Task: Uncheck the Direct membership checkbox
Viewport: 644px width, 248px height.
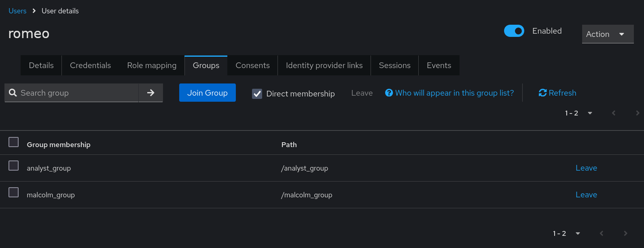Action: pyautogui.click(x=257, y=94)
